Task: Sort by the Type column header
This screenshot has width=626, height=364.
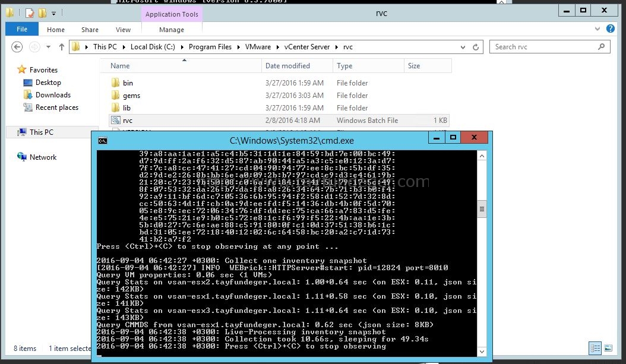Action: click(368, 66)
